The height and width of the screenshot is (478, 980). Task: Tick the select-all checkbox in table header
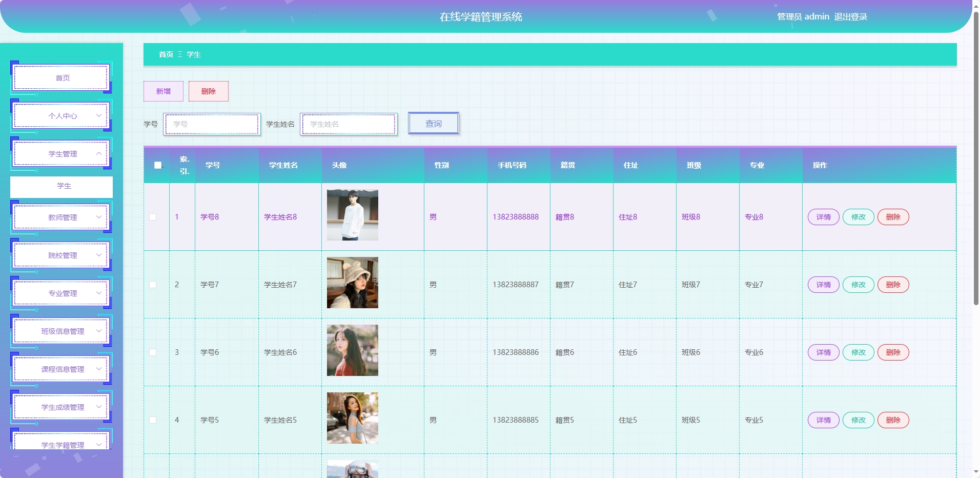point(158,165)
